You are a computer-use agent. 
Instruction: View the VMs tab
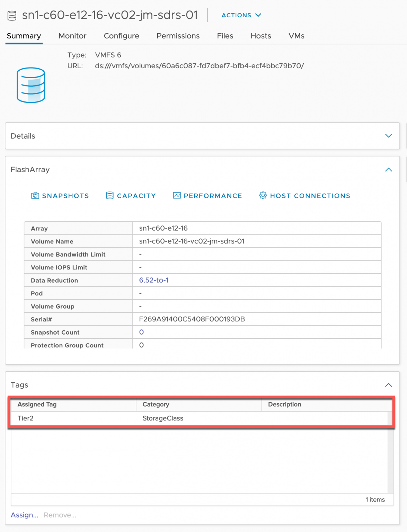[296, 36]
